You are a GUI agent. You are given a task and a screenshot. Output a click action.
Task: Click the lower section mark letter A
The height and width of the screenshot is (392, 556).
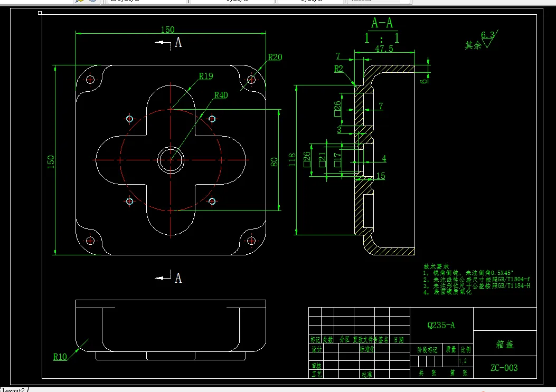tap(178, 278)
